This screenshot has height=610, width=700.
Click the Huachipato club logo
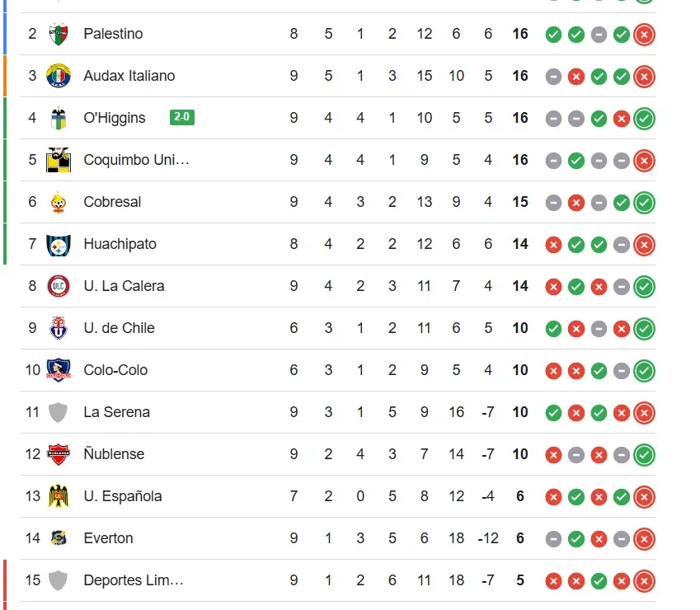coord(58,244)
